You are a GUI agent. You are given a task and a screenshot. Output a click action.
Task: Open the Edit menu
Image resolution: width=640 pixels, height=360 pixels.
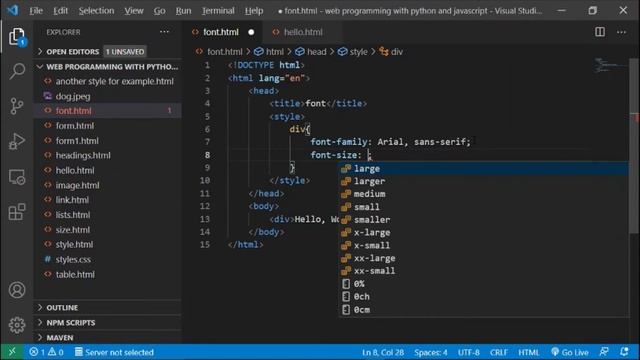pos(60,11)
